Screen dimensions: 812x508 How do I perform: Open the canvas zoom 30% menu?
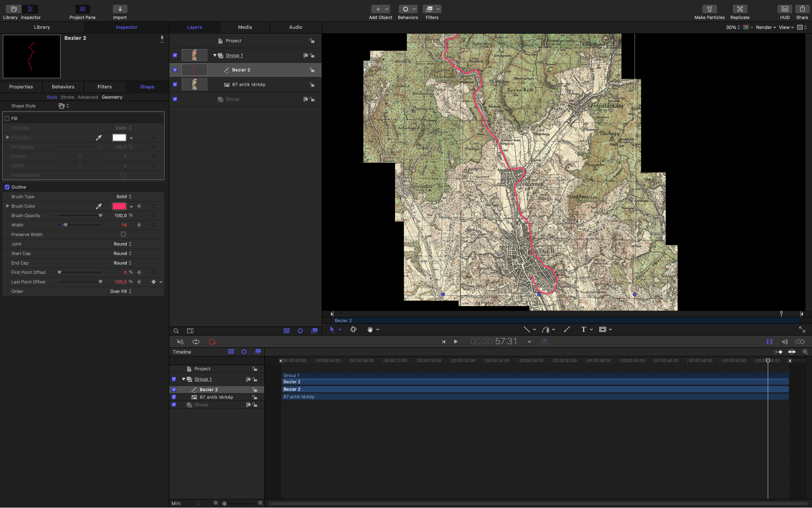(733, 27)
